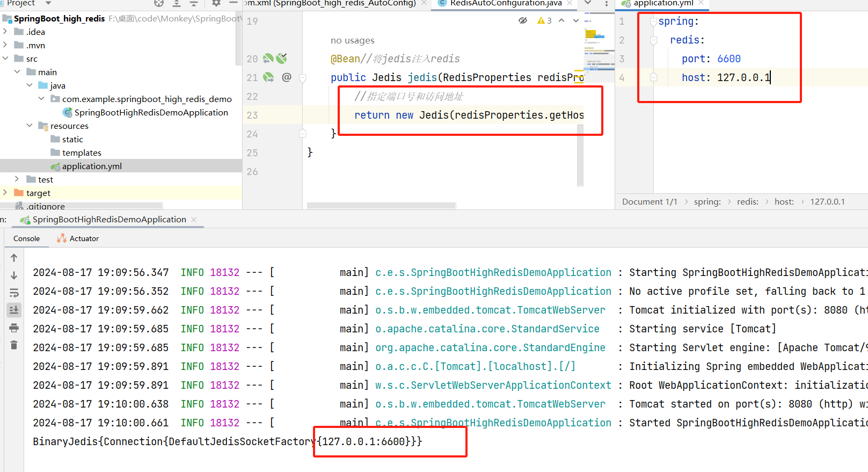Click scroll down arrow in console toolbar
Viewport: 868px width, 472px height.
[x=14, y=275]
